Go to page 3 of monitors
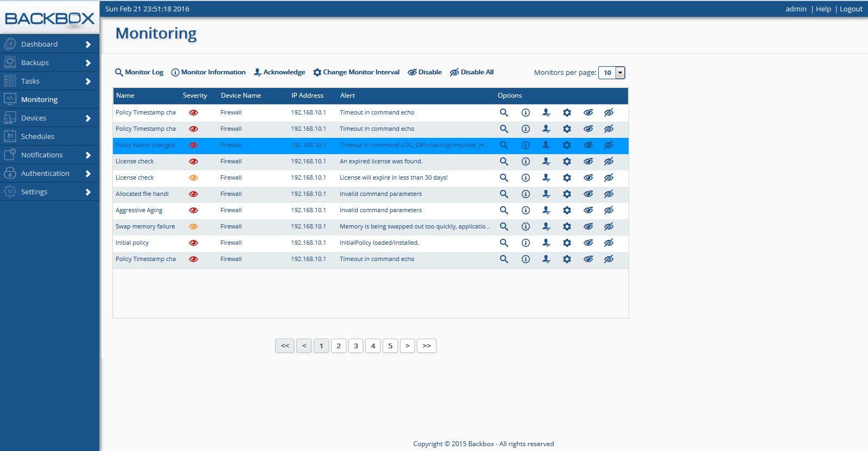 pos(356,346)
